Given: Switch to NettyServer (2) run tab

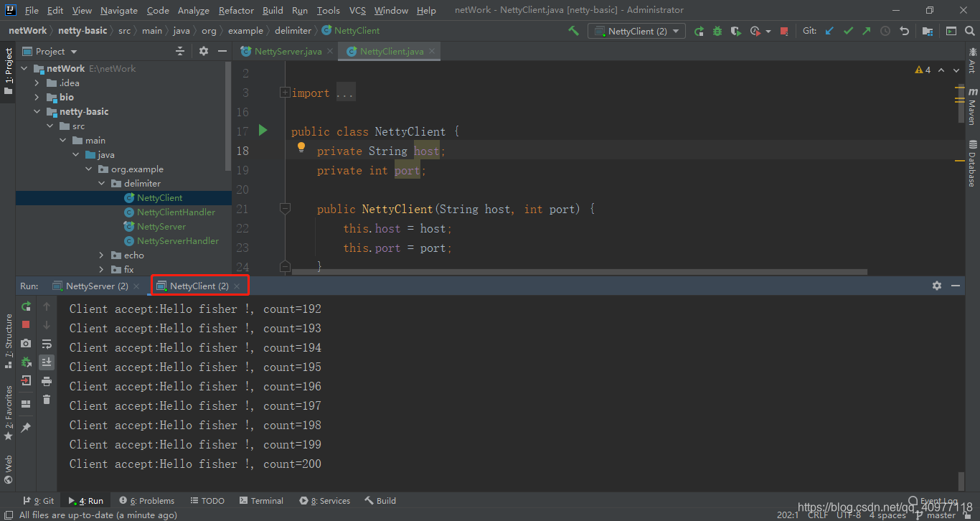Looking at the screenshot, I should click(x=97, y=286).
